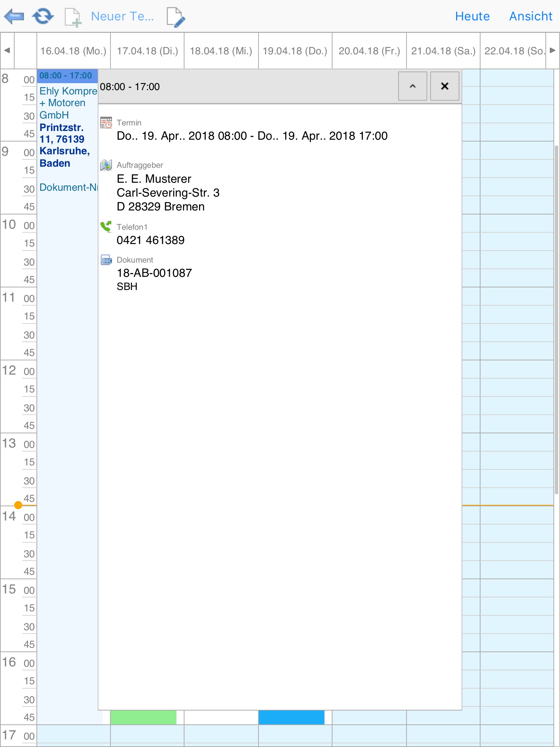The height and width of the screenshot is (747, 560).
Task: Tap the blue back arrow icon
Action: (14, 16)
